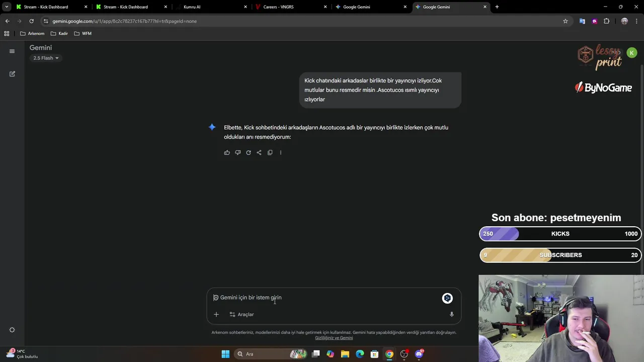The image size is (644, 362).
Task: Open the Extensions puzzle menu
Action: 606,21
